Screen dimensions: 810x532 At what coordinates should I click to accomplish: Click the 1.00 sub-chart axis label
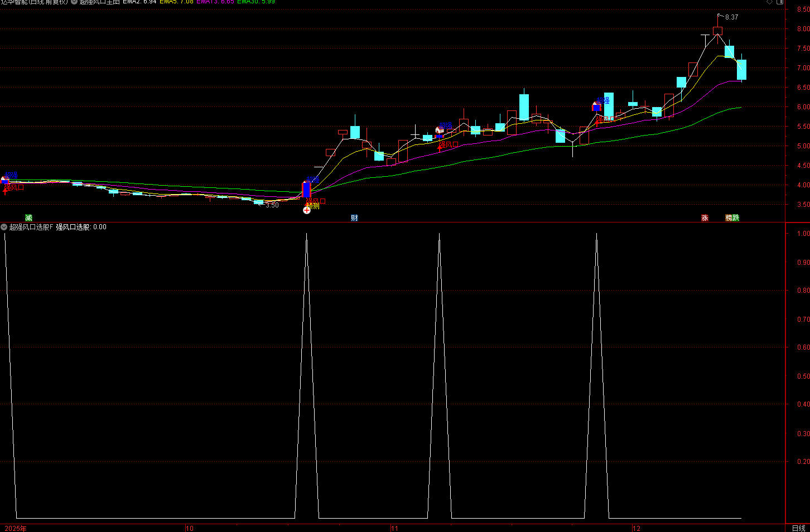pyautogui.click(x=803, y=234)
